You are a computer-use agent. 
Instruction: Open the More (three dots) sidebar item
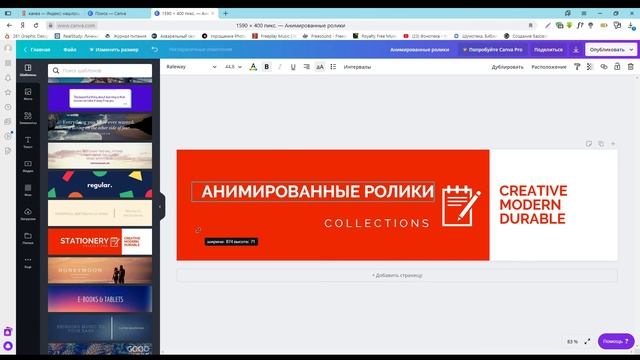[x=28, y=262]
